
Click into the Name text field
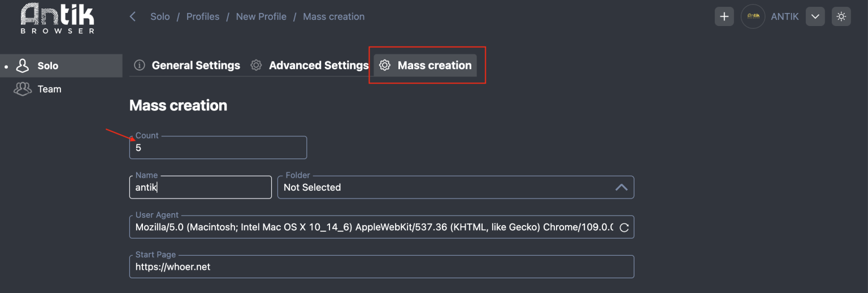click(200, 187)
